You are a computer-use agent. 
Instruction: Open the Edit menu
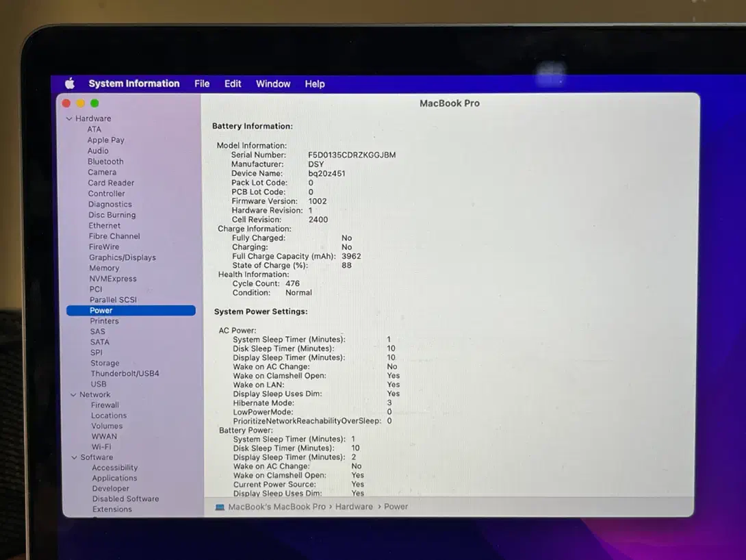point(233,84)
